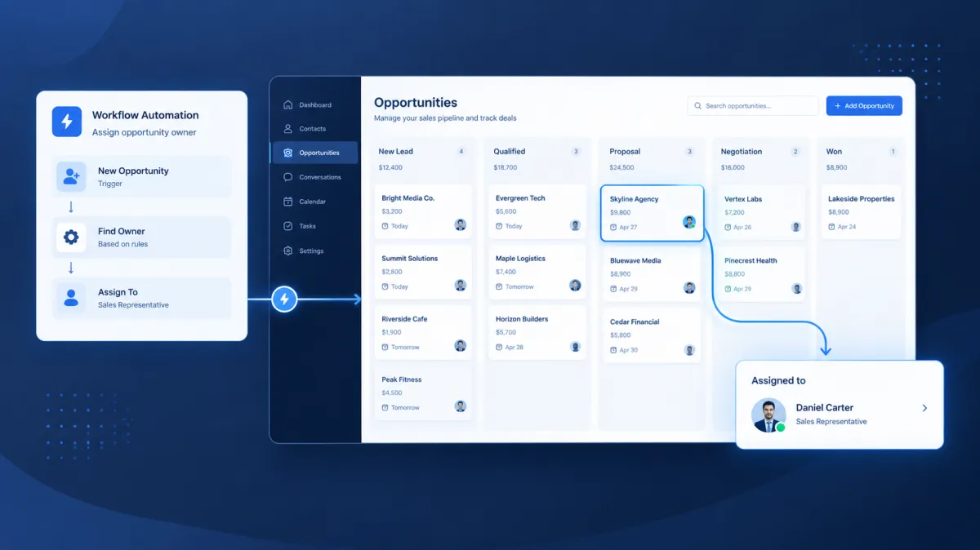This screenshot has width=980, height=550.
Task: Click the round lightning connector badge
Action: tap(284, 299)
